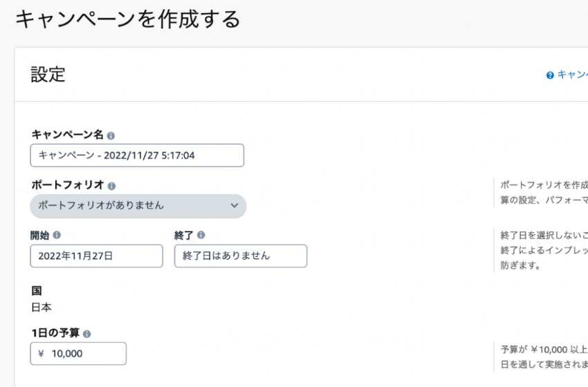The height and width of the screenshot is (387, 588).
Task: Click the info icon next to ポートフォリオ label
Action: [x=112, y=186]
